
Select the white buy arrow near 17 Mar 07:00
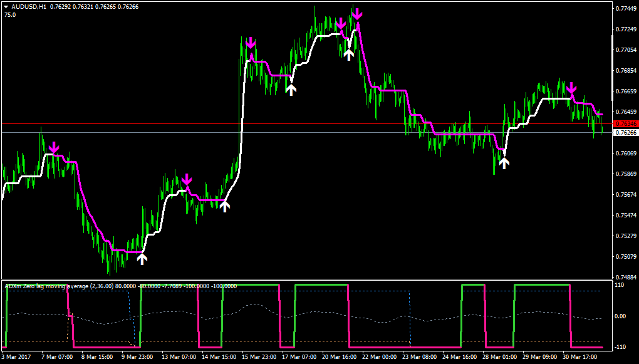[x=291, y=90]
